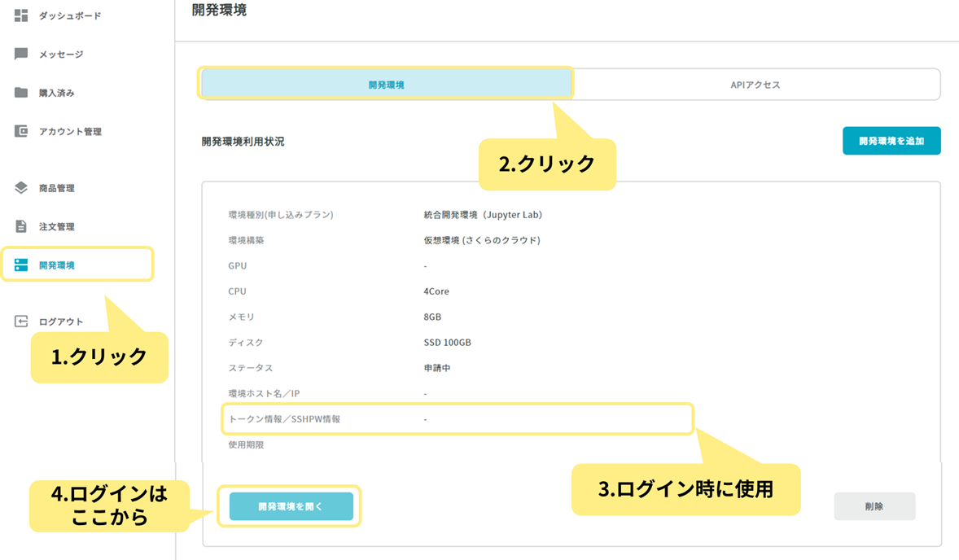Click the 環境構築 label
Viewport: 959px width, 560px height.
[x=247, y=240]
